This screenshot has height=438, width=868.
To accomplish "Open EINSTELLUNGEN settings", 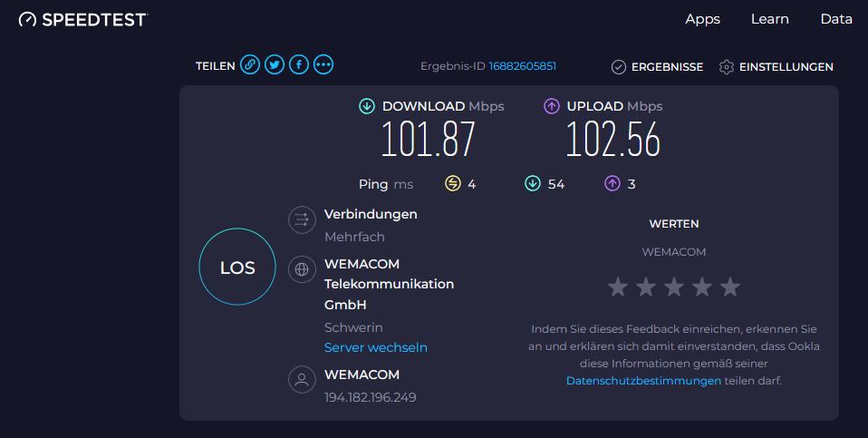I will pos(786,67).
